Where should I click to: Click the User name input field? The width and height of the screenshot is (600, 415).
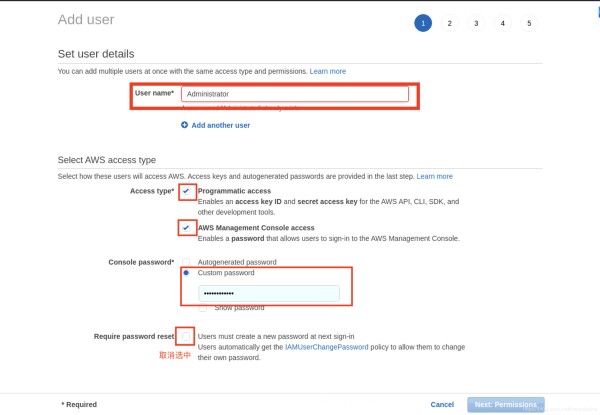295,94
